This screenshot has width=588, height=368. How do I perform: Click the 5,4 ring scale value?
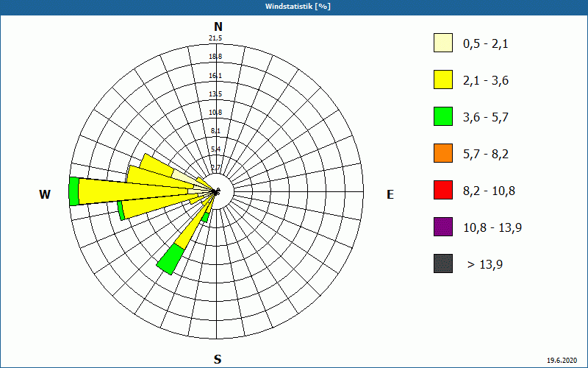click(x=215, y=149)
